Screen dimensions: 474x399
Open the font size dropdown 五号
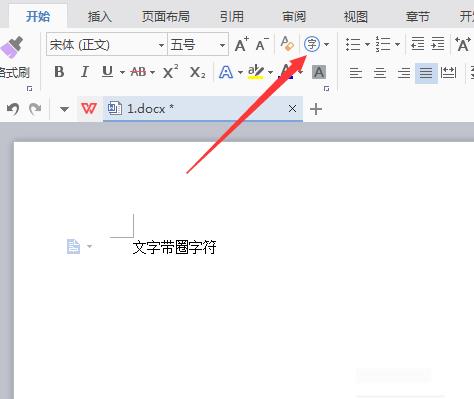[198, 44]
